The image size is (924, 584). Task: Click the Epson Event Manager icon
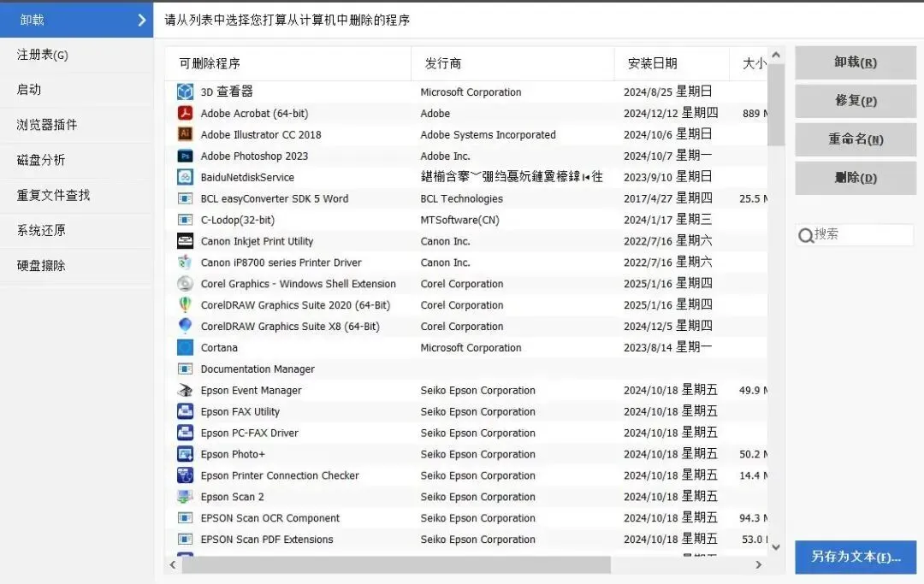(x=185, y=390)
